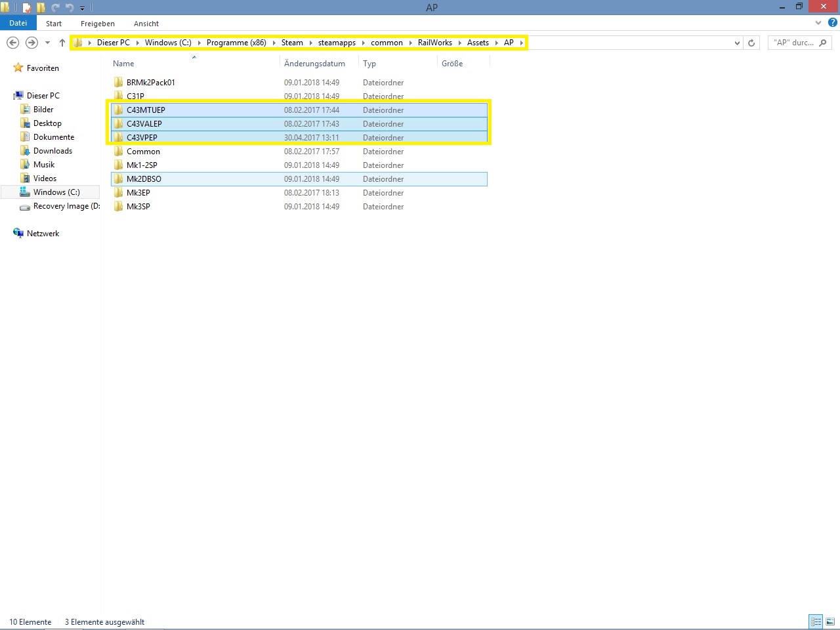
Task: Click the C43VALEP folder icon
Action: point(118,124)
